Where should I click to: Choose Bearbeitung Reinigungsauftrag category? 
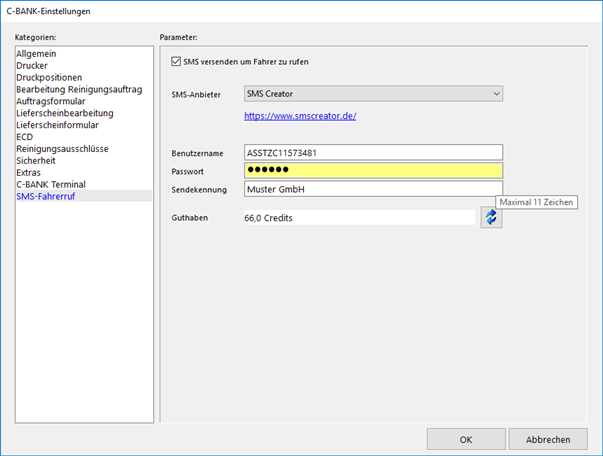[x=76, y=89]
